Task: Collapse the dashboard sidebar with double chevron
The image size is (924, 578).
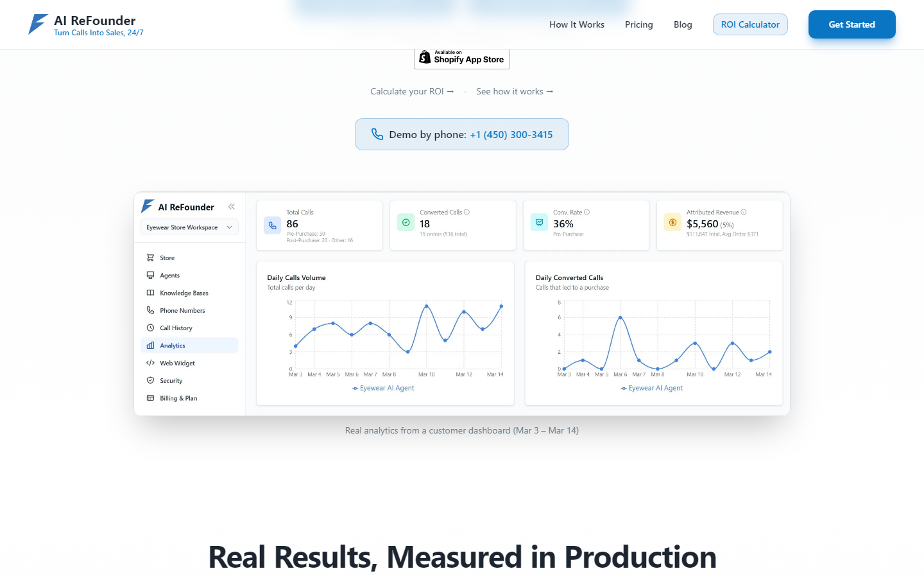Action: (232, 207)
